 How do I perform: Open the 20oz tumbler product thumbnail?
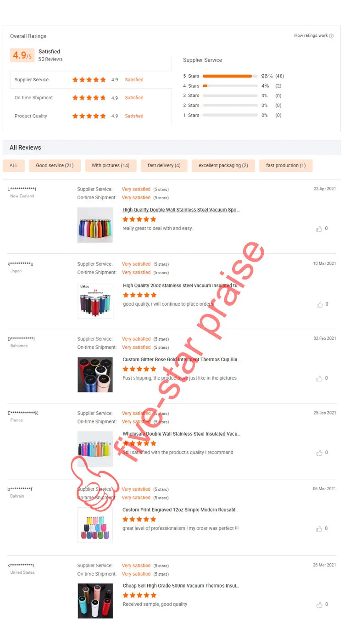95,300
